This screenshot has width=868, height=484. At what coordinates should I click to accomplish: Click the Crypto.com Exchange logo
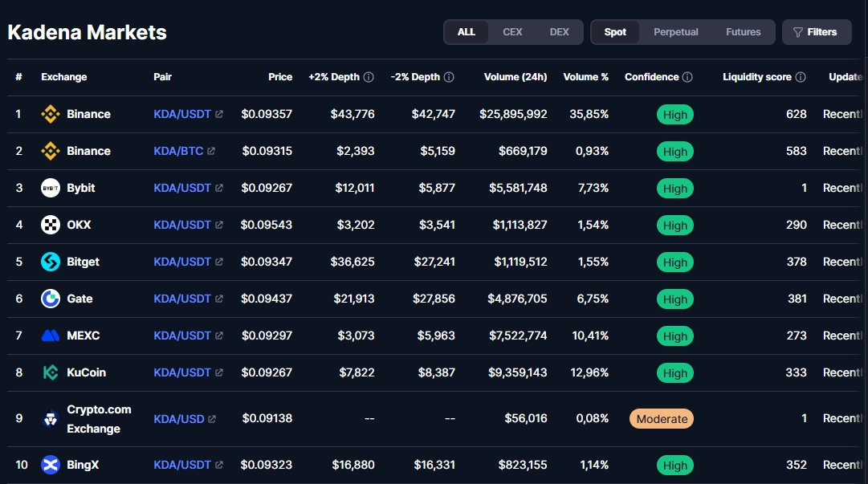click(x=51, y=419)
